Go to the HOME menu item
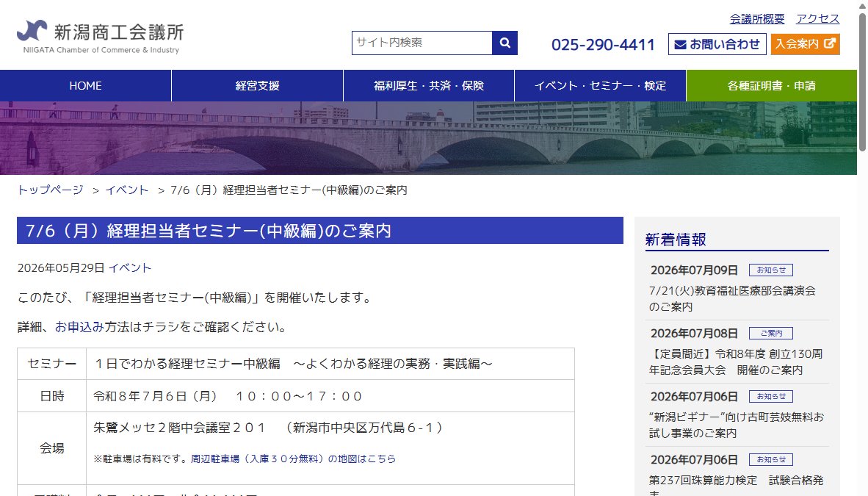Viewport: 868px width, 496px height. [x=86, y=86]
